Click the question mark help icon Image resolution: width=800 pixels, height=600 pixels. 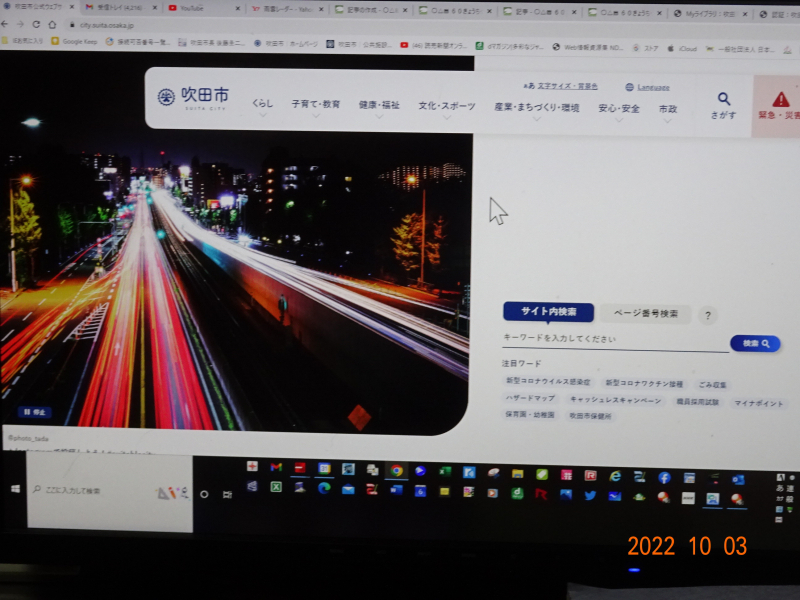[x=708, y=315]
